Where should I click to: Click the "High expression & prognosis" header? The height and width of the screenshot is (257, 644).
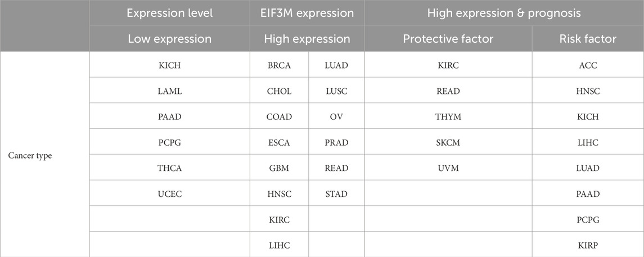504,13
